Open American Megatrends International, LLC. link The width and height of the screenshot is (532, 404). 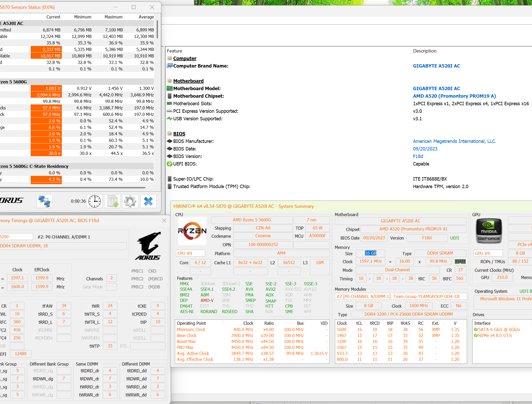coord(454,141)
